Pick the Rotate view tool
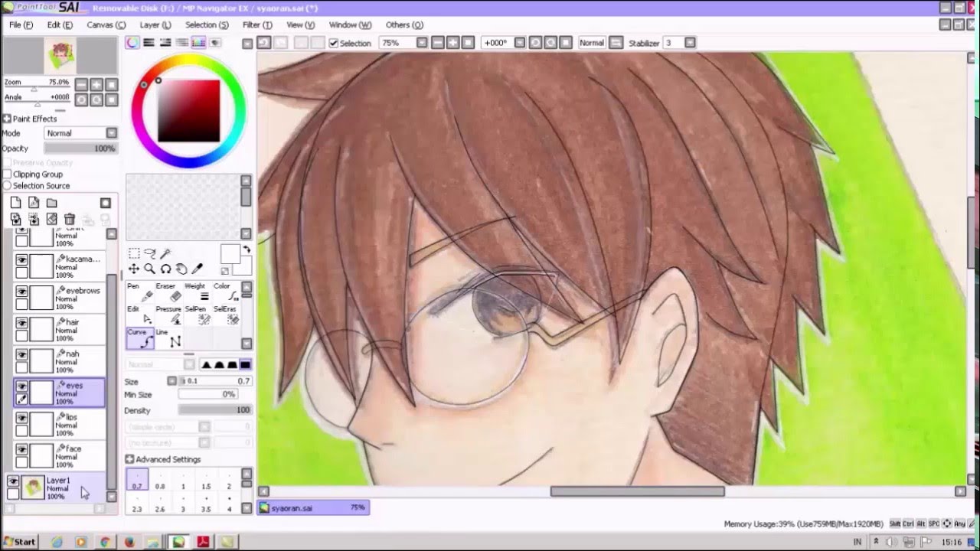The height and width of the screenshot is (551, 980). click(x=165, y=269)
